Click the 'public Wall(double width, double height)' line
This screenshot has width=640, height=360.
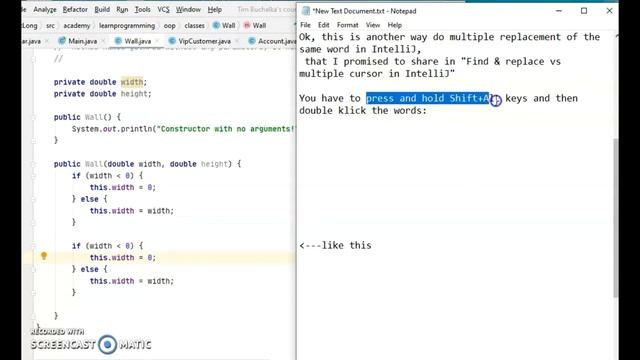tap(147, 164)
